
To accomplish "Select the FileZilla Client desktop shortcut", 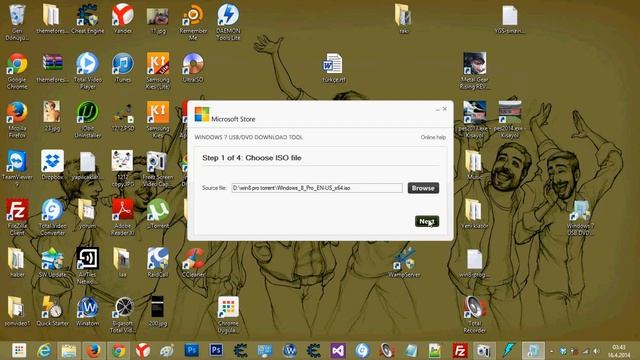I will [17, 217].
